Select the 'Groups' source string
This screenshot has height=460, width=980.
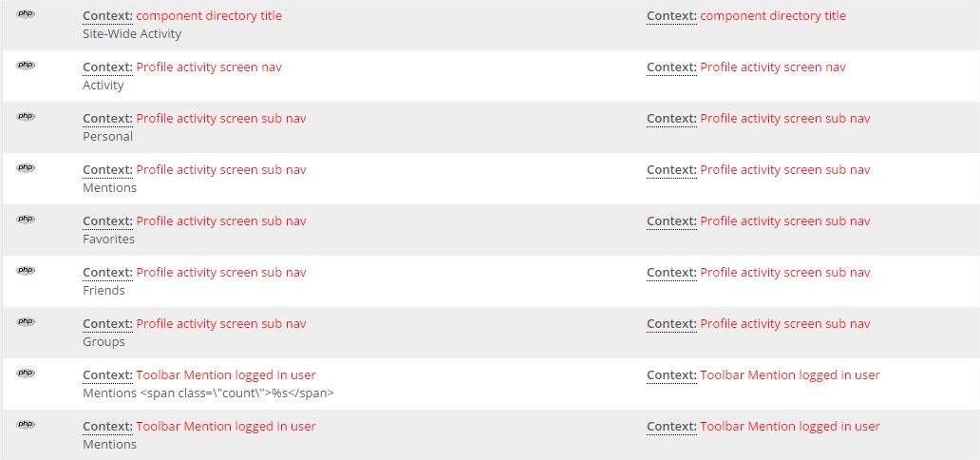(104, 342)
